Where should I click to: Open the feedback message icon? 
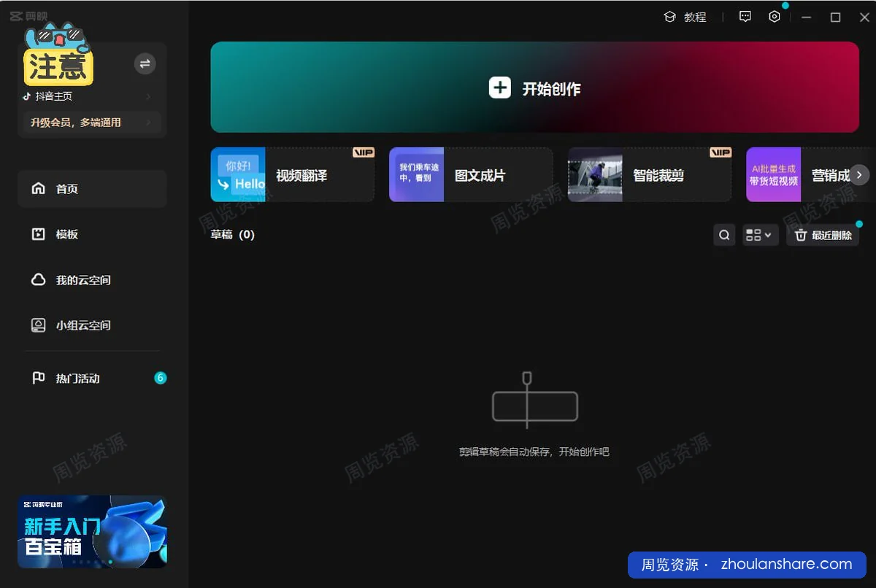[x=745, y=17]
